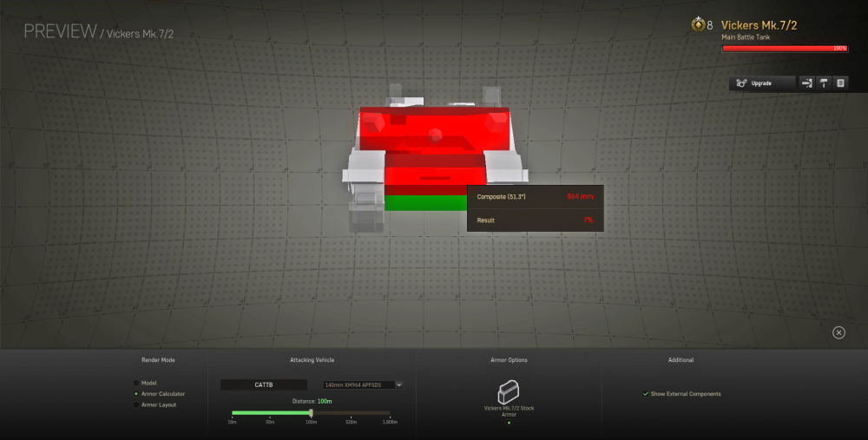Open the 140mm XM964 APFSDS ammo dropdown
868x440 pixels.
point(363,384)
